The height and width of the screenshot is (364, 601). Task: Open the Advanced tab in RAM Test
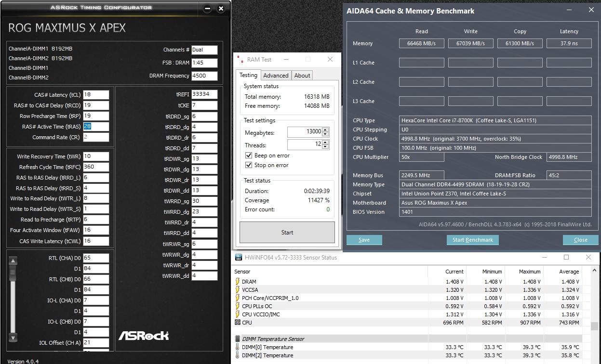(276, 76)
